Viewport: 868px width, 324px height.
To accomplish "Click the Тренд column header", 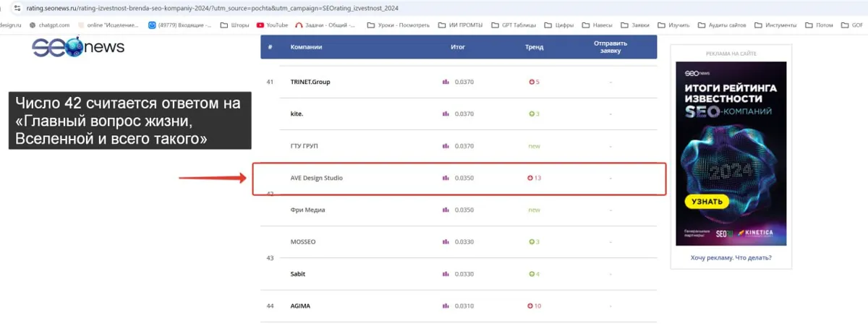I will (534, 47).
